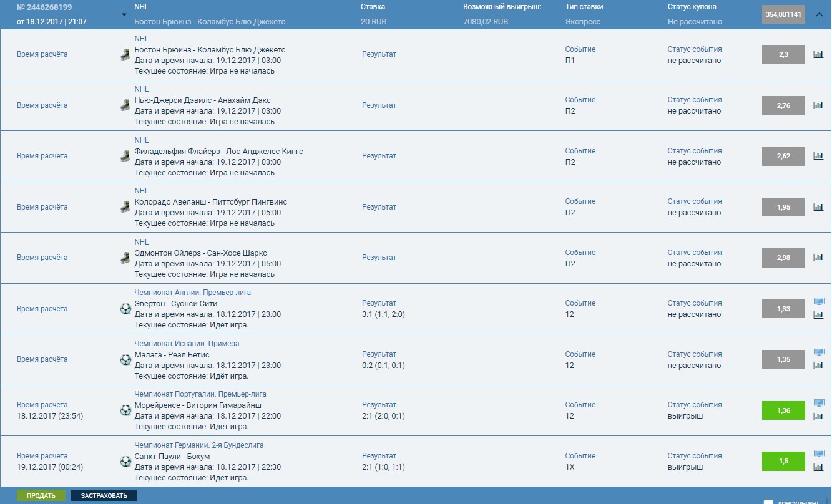Open NHL link above Эдмонтон Ойлерз match
Viewport: 832px width, 504px height.
[x=142, y=242]
